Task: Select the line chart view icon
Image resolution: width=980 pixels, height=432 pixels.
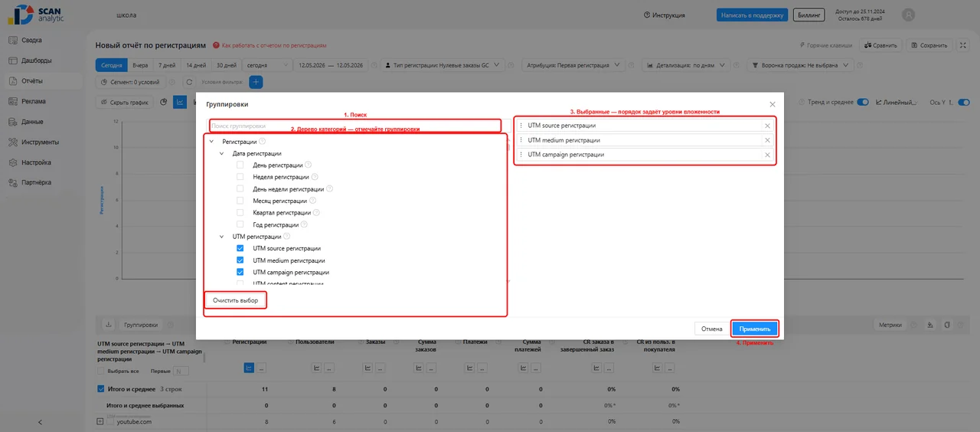Action: click(180, 102)
